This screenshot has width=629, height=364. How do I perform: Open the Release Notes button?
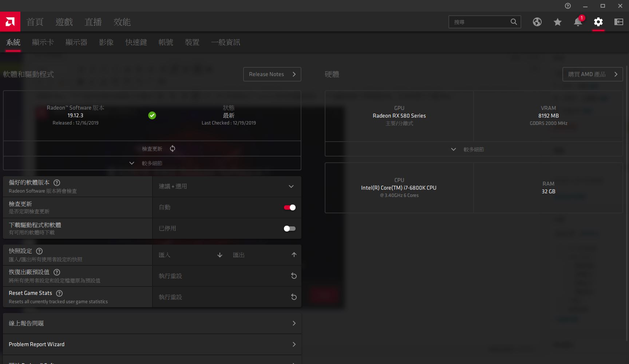coord(272,74)
